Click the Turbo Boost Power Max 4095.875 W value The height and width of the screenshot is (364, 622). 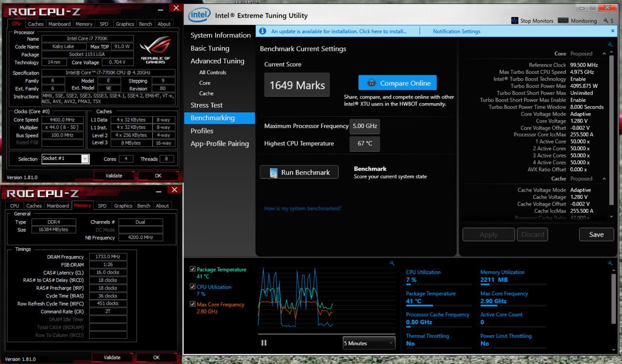click(x=584, y=86)
